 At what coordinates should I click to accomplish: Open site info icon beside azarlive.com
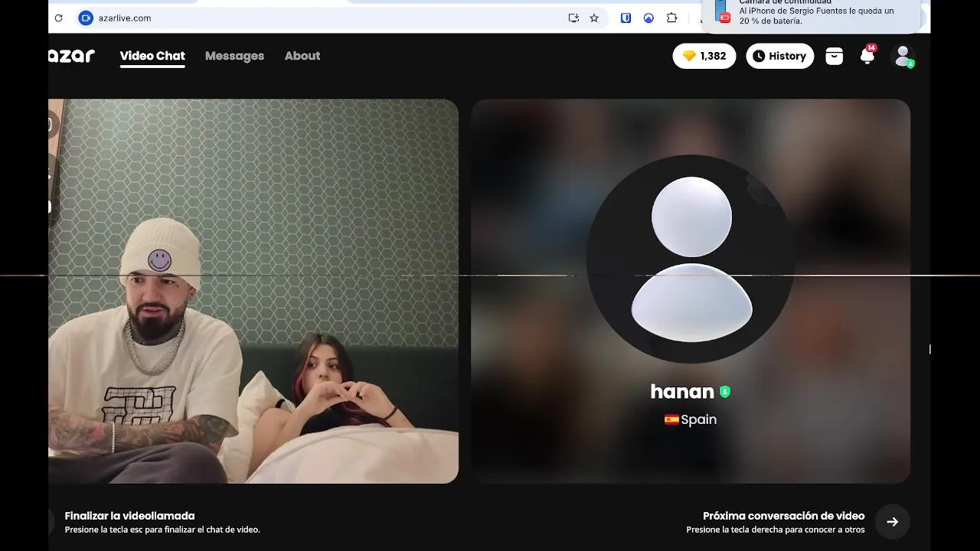pos(86,18)
